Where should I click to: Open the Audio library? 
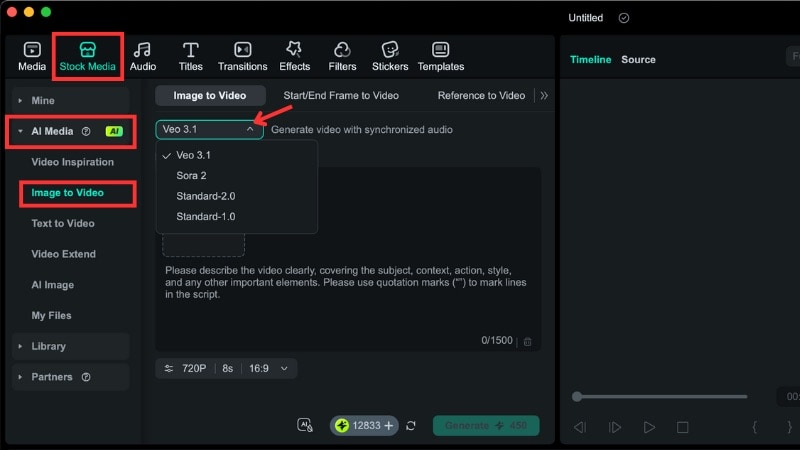click(142, 56)
